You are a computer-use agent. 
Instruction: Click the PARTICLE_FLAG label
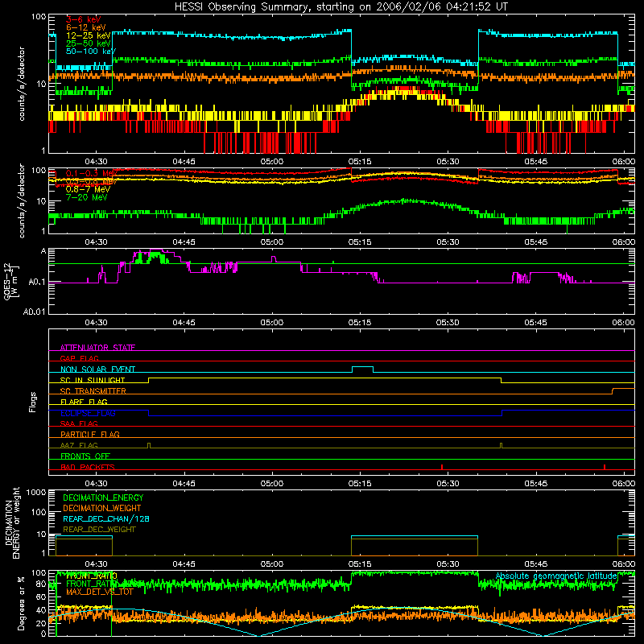tap(90, 435)
